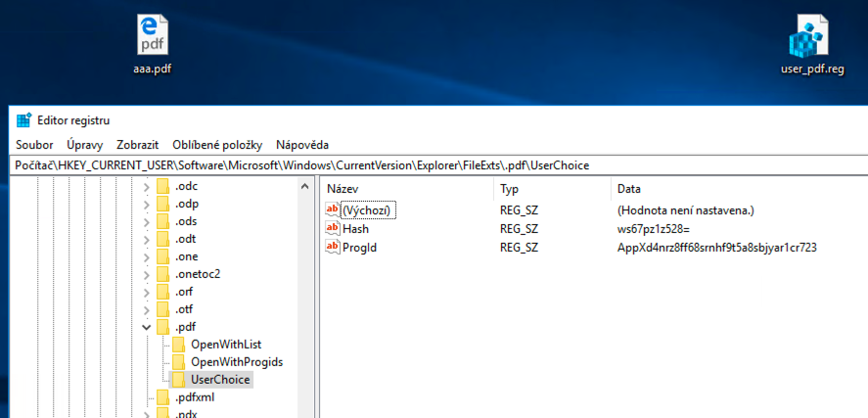Select the .pdf folder icon
The width and height of the screenshot is (868, 418).
click(162, 327)
